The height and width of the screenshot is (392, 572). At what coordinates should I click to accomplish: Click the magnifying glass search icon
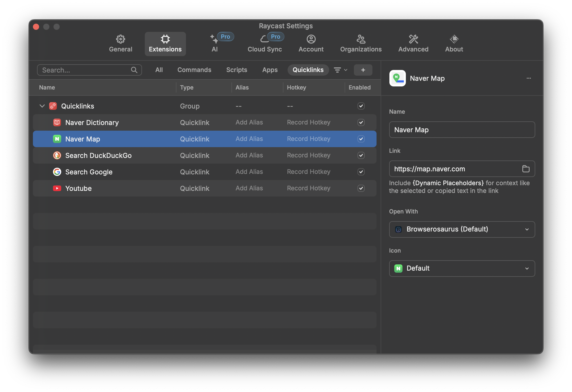[x=134, y=70]
